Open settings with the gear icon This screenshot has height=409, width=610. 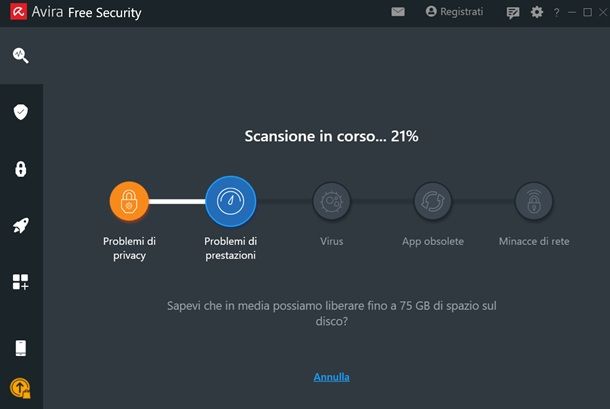(x=537, y=12)
